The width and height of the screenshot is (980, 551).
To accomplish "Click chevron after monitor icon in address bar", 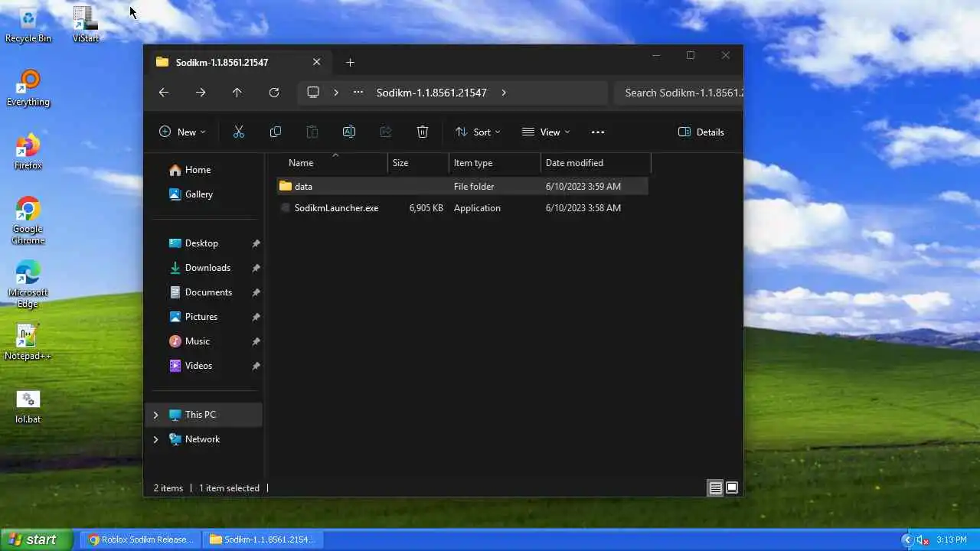I will click(x=335, y=93).
